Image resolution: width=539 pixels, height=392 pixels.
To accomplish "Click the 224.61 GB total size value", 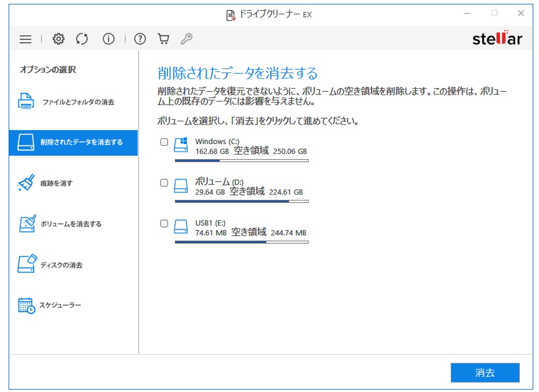I will point(286,192).
